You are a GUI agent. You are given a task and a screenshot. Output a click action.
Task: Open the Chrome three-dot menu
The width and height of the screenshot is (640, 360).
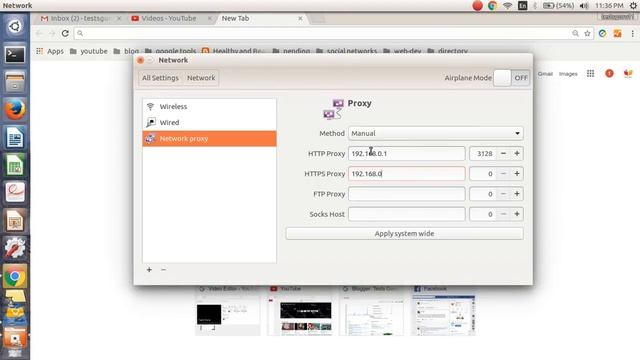(x=633, y=33)
